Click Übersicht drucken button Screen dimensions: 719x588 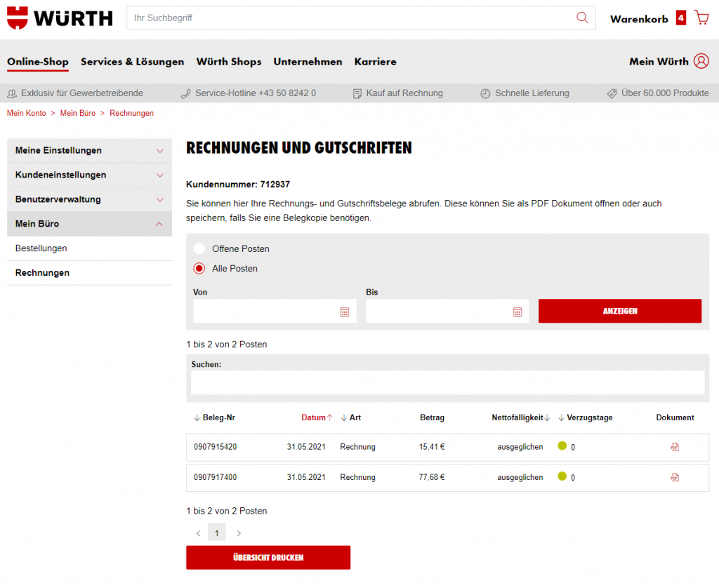click(x=268, y=557)
